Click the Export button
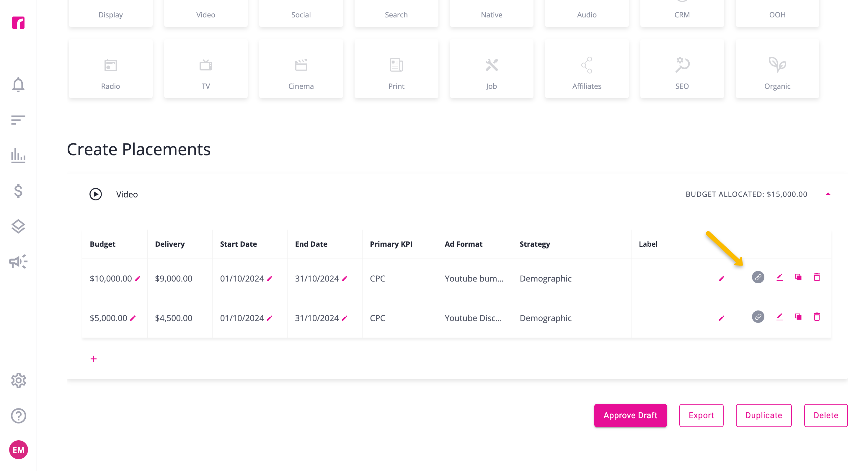Image resolution: width=868 pixels, height=471 pixels. [701, 416]
